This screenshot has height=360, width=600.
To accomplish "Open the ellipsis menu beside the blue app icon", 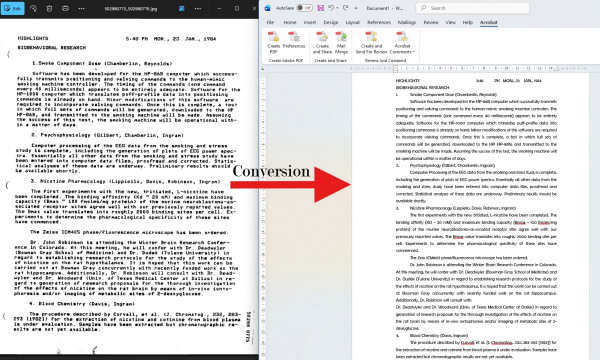I will [x=198, y=8].
